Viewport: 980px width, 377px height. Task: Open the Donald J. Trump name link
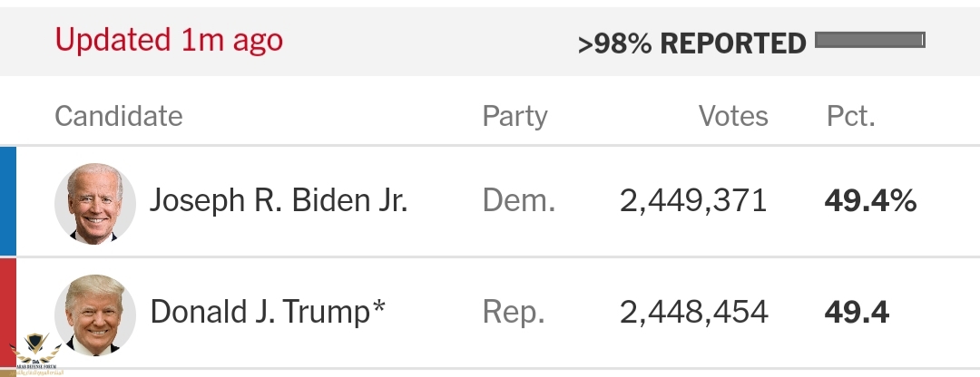click(268, 312)
